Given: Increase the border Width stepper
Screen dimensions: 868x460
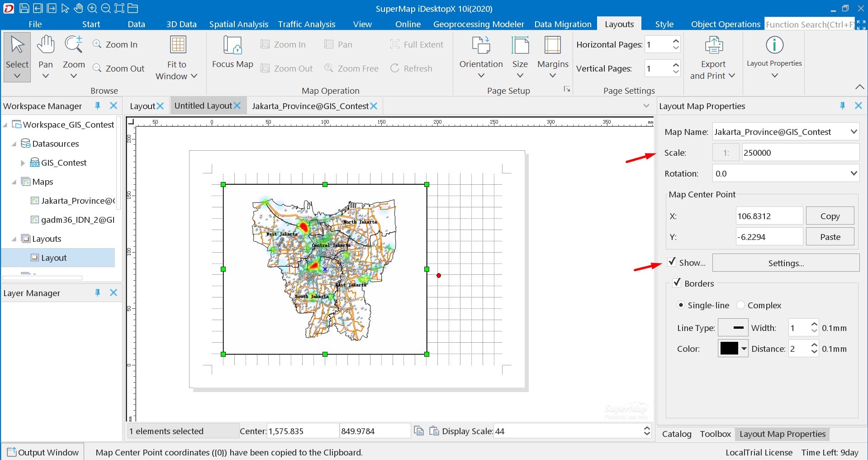Looking at the screenshot, I should (814, 324).
